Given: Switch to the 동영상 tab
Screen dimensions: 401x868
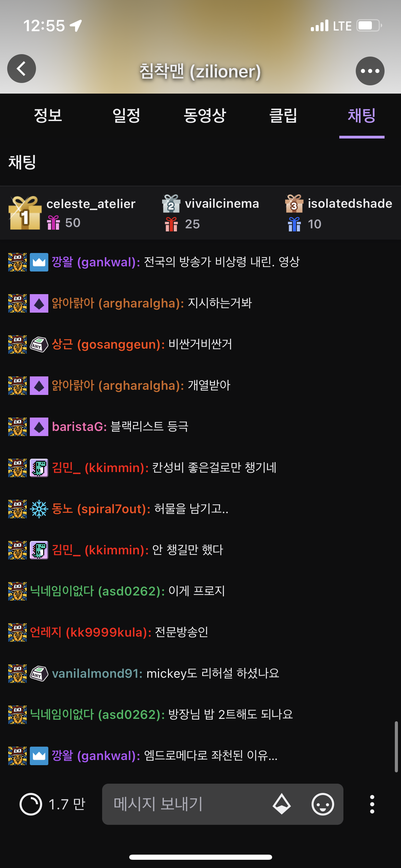Looking at the screenshot, I should coord(205,116).
